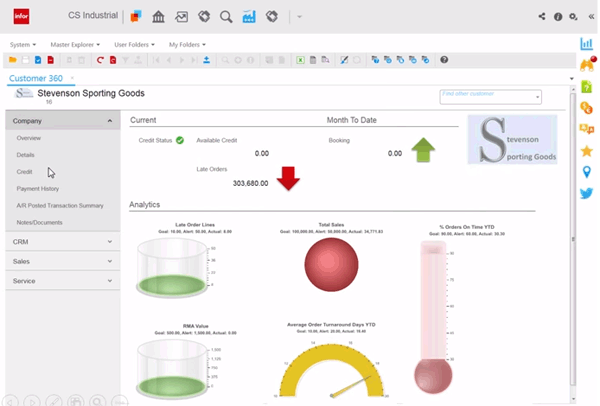This screenshot has width=600, height=406.
Task: Open the tab list arrow at far right
Action: 572,79
